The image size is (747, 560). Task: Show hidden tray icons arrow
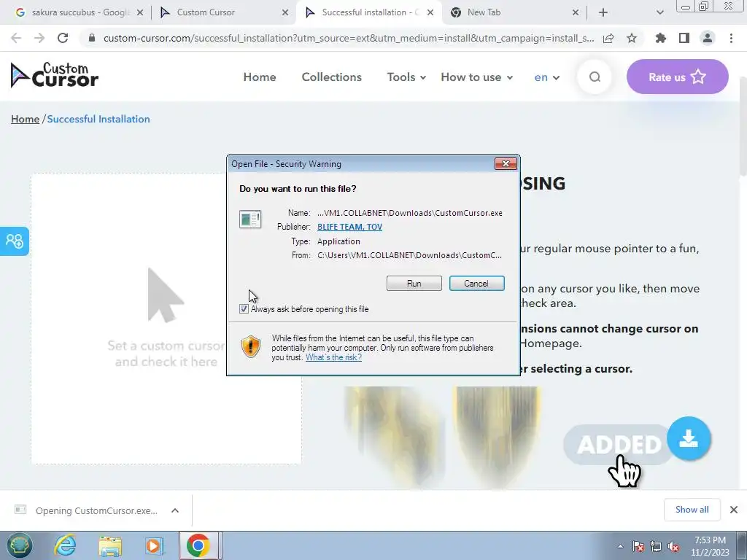620,546
